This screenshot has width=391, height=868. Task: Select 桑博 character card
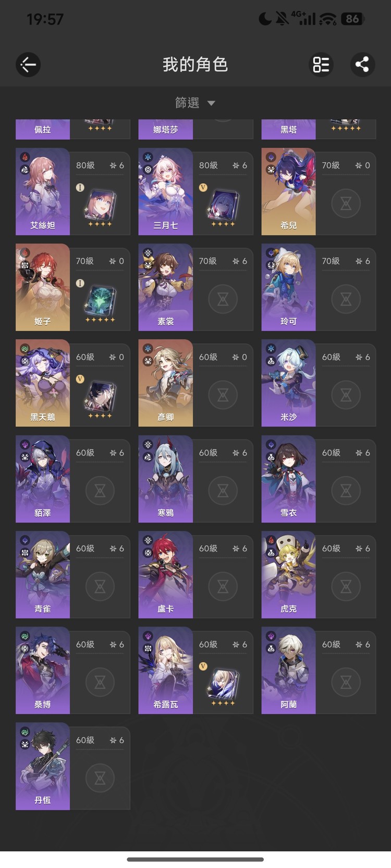pyautogui.click(x=72, y=671)
